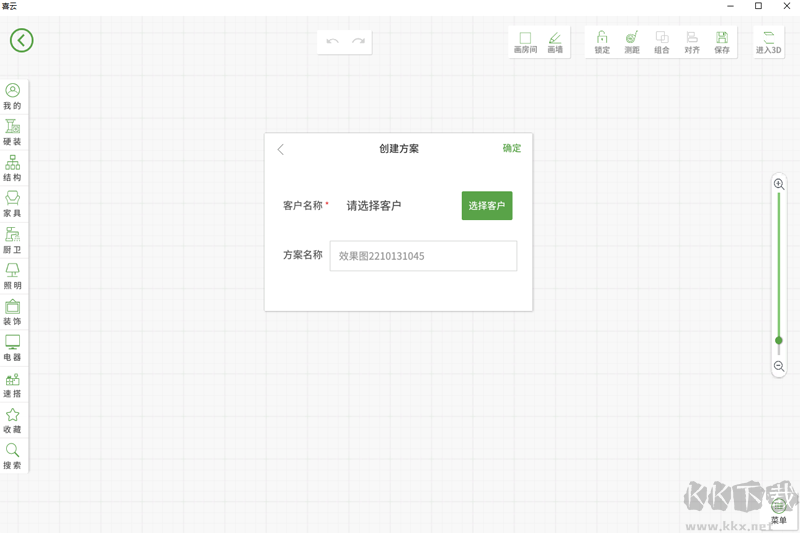Screen dimensions: 800x533
Task: Select the 画墙 draw wall tool
Action: click(555, 42)
